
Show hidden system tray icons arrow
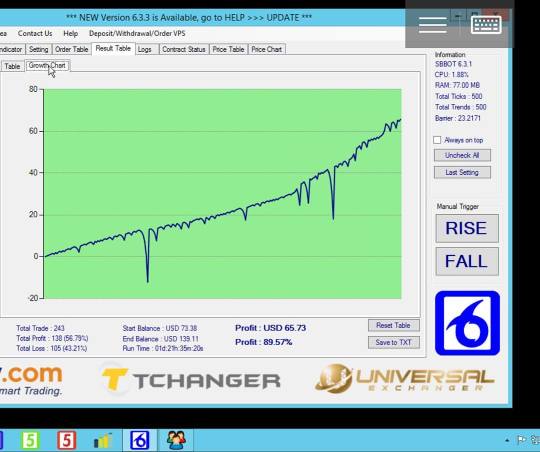pos(507,440)
